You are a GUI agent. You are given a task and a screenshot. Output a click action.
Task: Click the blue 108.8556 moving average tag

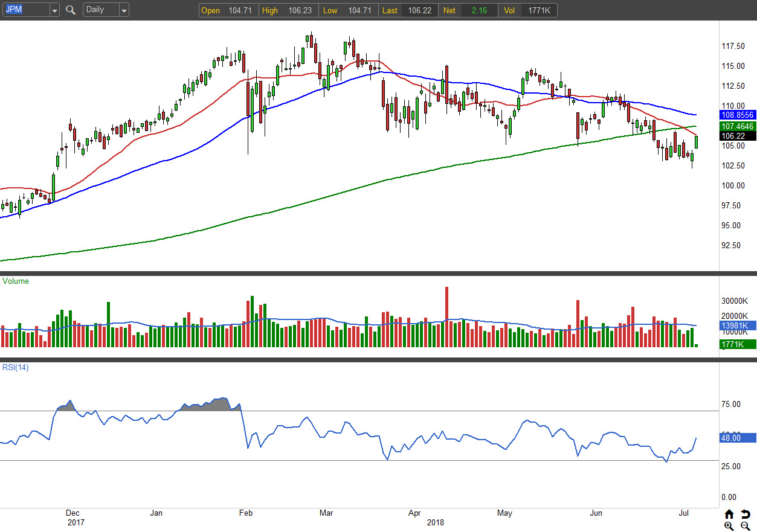tap(737, 114)
